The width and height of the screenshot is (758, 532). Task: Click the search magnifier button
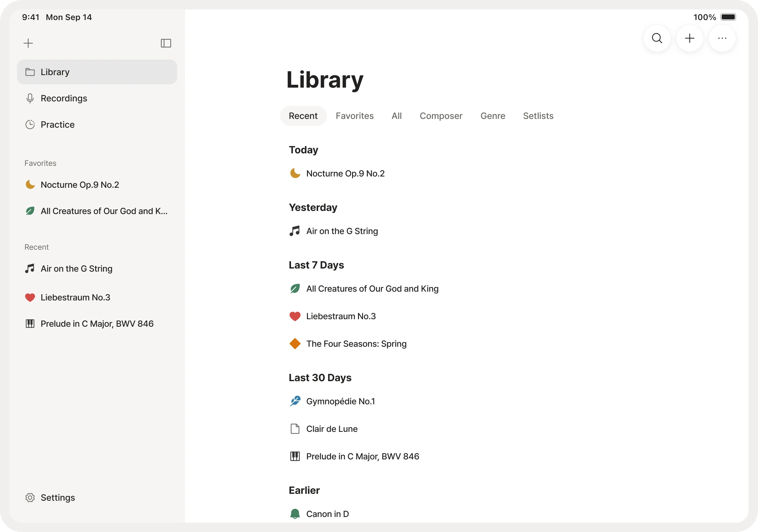tap(657, 38)
